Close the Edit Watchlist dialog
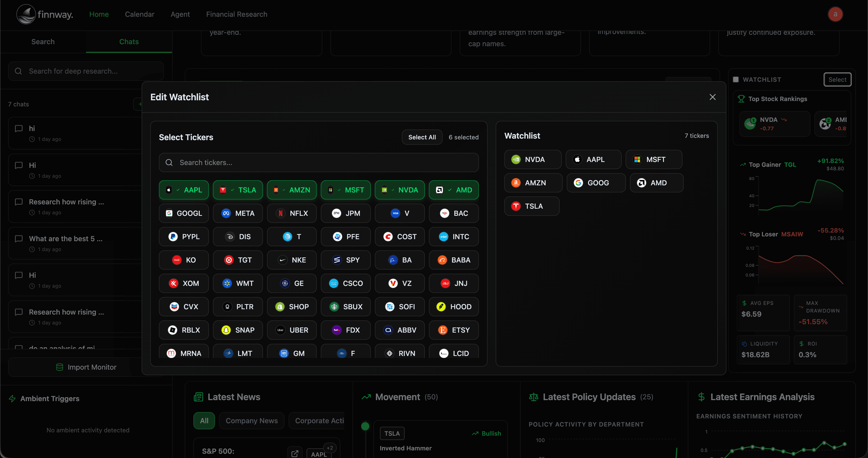The image size is (868, 458). [712, 97]
